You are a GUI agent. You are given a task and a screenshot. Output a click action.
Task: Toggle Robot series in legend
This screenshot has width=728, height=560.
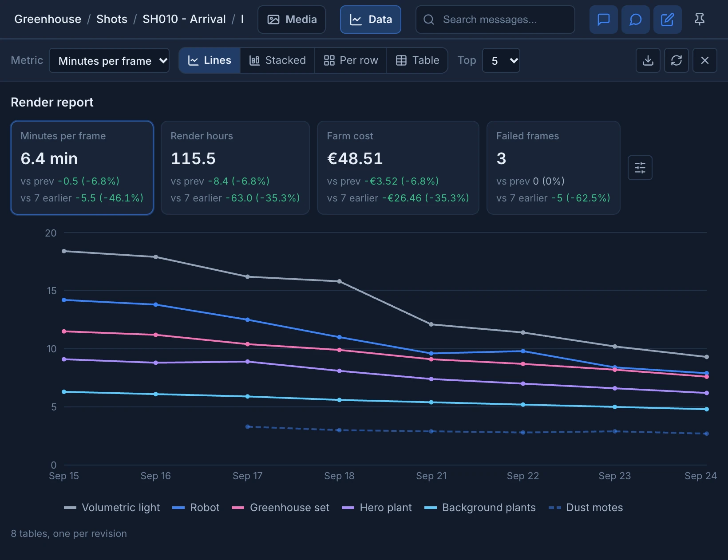coord(196,508)
